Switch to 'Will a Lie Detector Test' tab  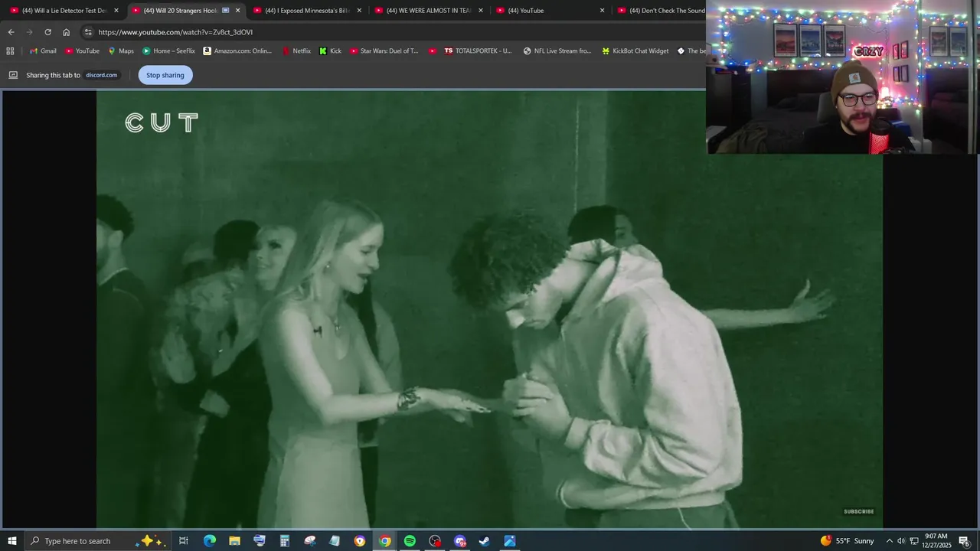(x=63, y=11)
